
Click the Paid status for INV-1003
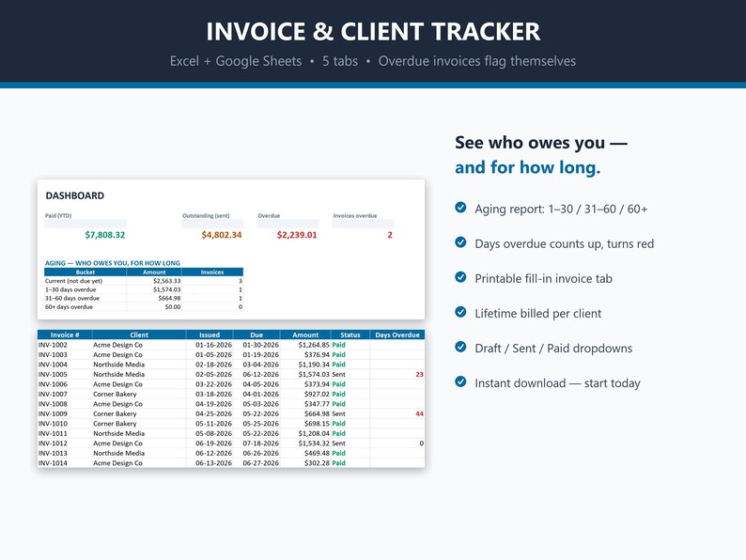click(339, 355)
